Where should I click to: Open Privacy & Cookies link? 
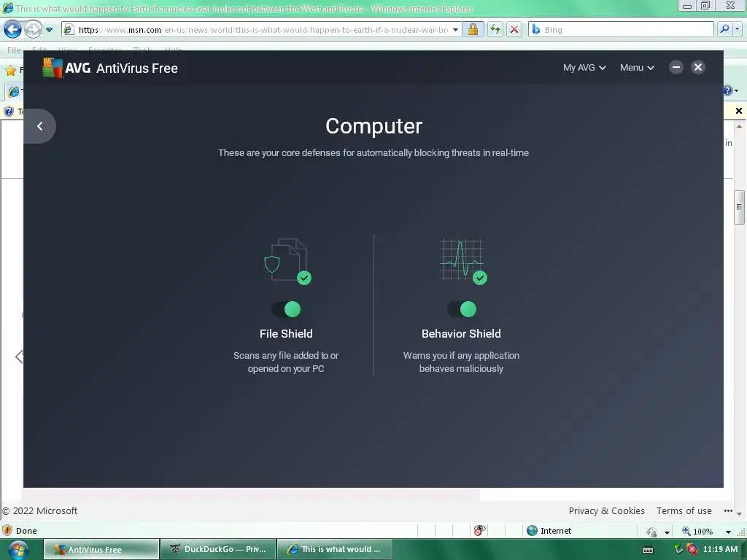click(606, 510)
